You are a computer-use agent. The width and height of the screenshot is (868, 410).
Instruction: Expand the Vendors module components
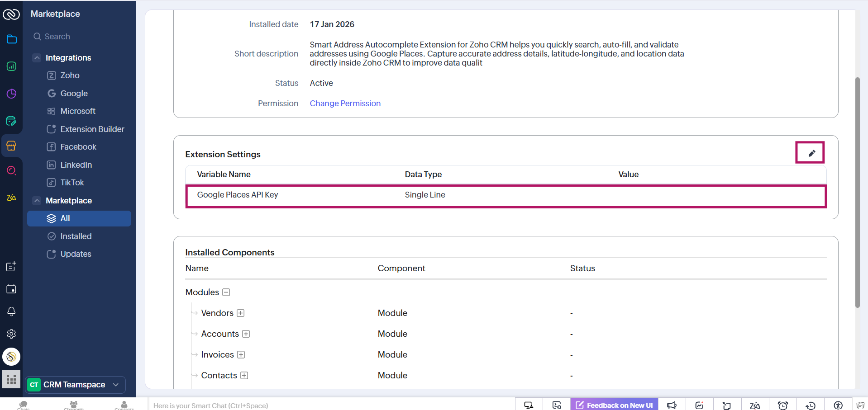click(x=241, y=313)
